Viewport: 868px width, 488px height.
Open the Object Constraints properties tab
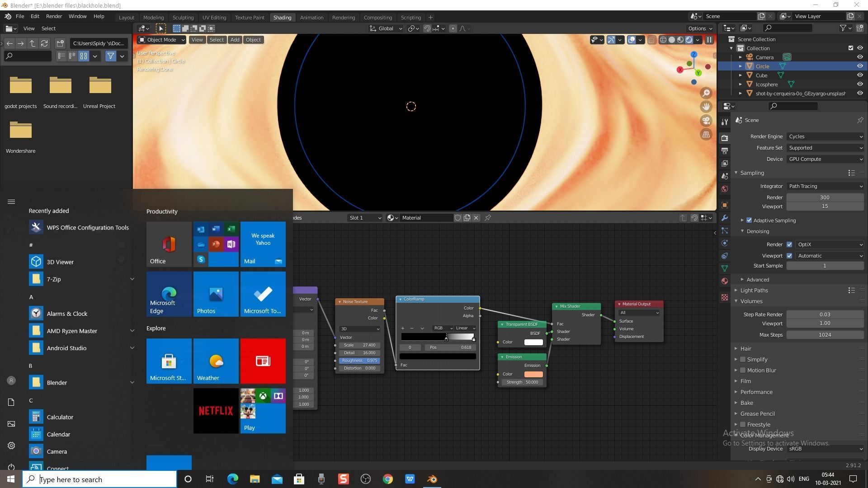725,256
